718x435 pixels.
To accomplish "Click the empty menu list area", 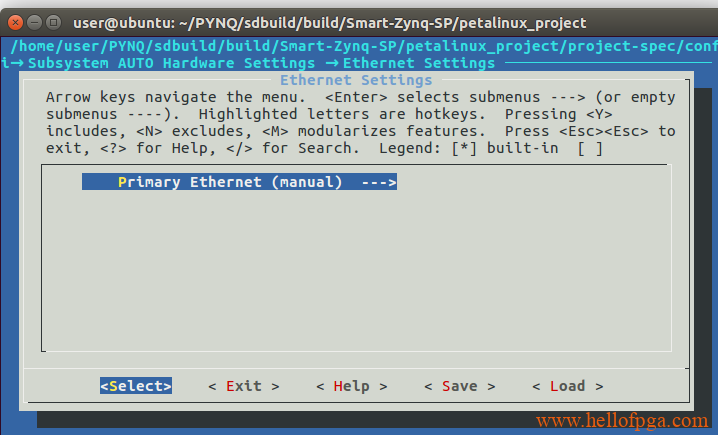I will pos(356,270).
